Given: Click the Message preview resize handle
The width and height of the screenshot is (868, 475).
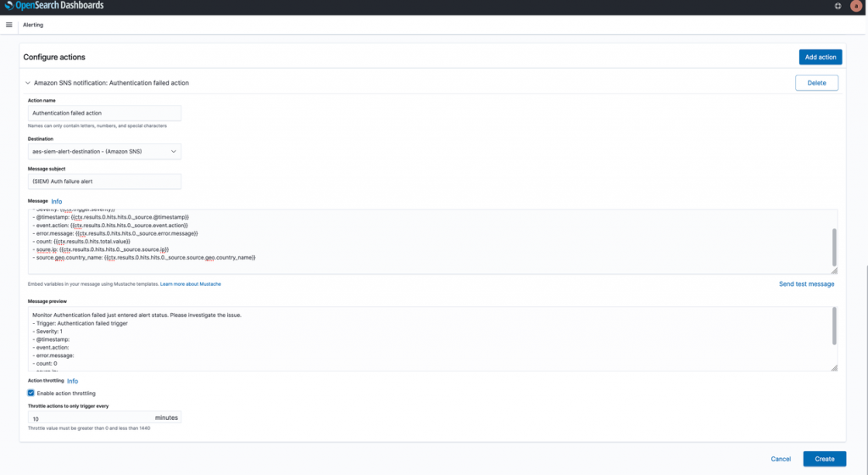Looking at the screenshot, I should (x=834, y=367).
